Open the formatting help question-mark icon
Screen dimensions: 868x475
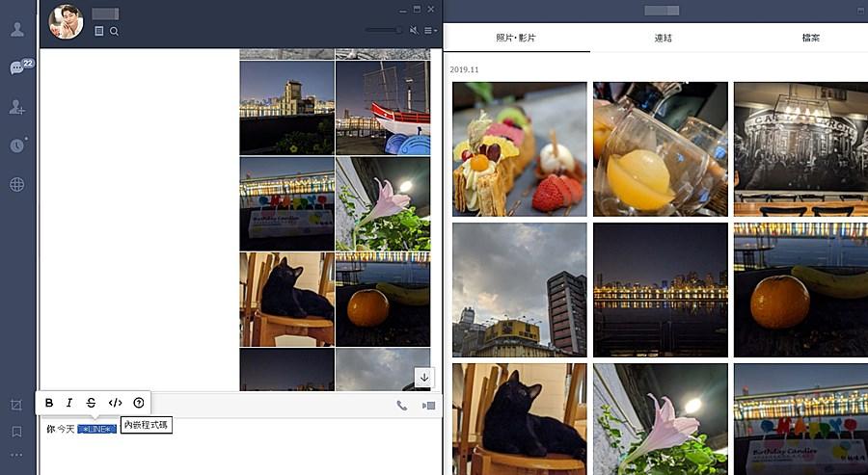[138, 403]
